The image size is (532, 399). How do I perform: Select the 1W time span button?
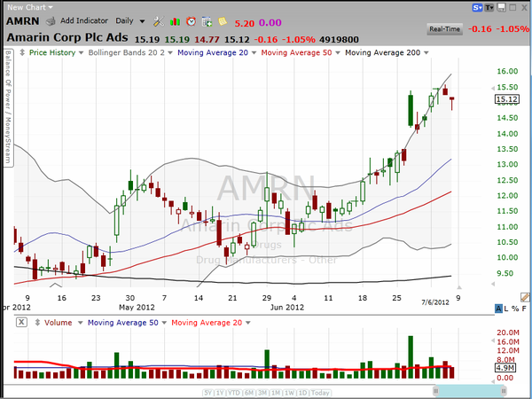289,393
